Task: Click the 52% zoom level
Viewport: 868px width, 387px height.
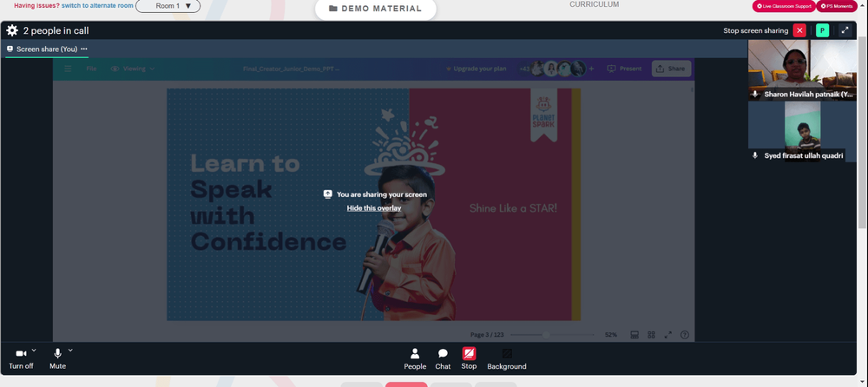Action: click(610, 334)
